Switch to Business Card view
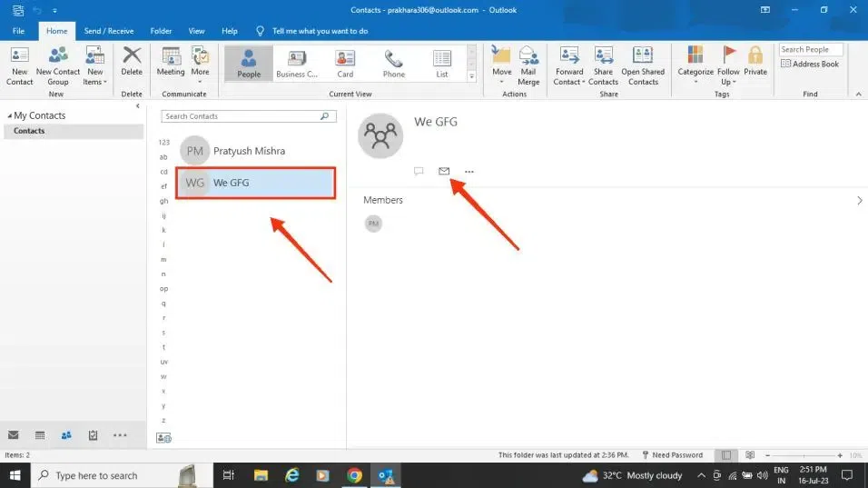The height and width of the screenshot is (488, 868). (x=297, y=63)
